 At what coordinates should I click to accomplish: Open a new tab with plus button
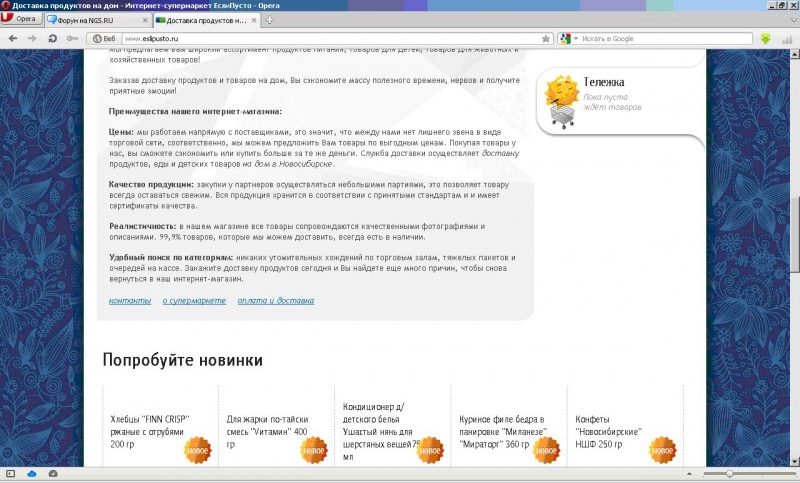click(x=270, y=20)
